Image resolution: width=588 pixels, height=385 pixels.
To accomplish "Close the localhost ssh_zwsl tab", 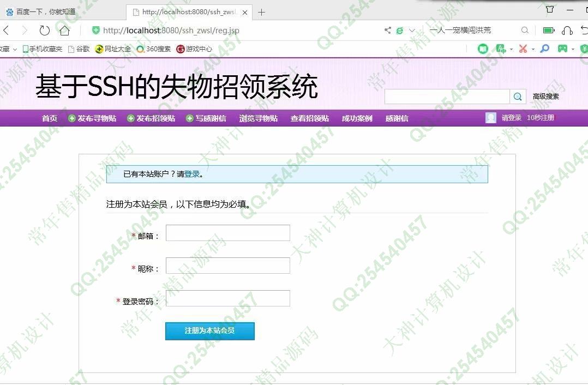I will [x=245, y=13].
